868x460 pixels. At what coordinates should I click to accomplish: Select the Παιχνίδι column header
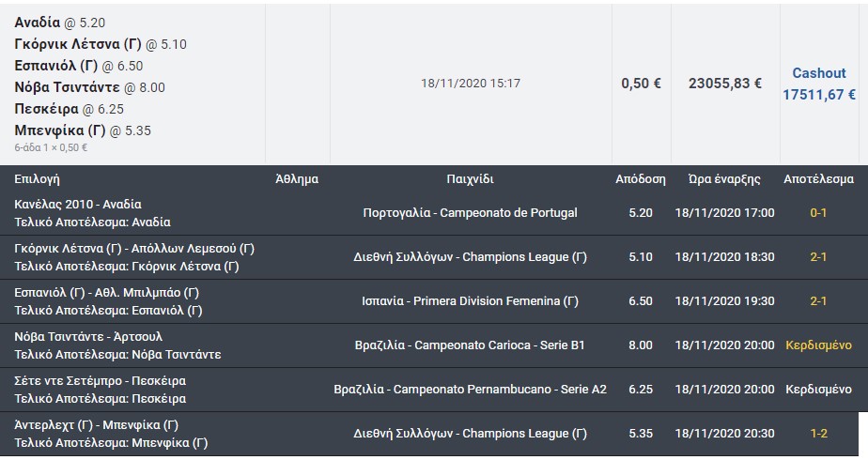[x=470, y=179]
